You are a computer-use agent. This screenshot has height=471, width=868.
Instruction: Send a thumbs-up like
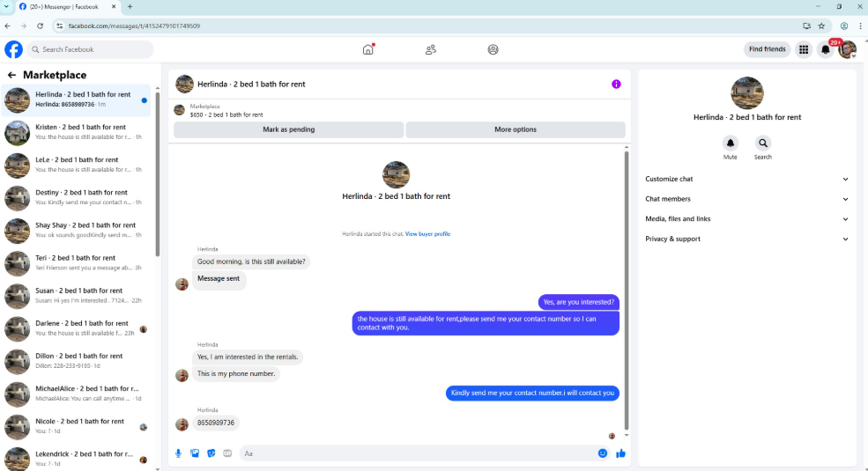pos(620,453)
